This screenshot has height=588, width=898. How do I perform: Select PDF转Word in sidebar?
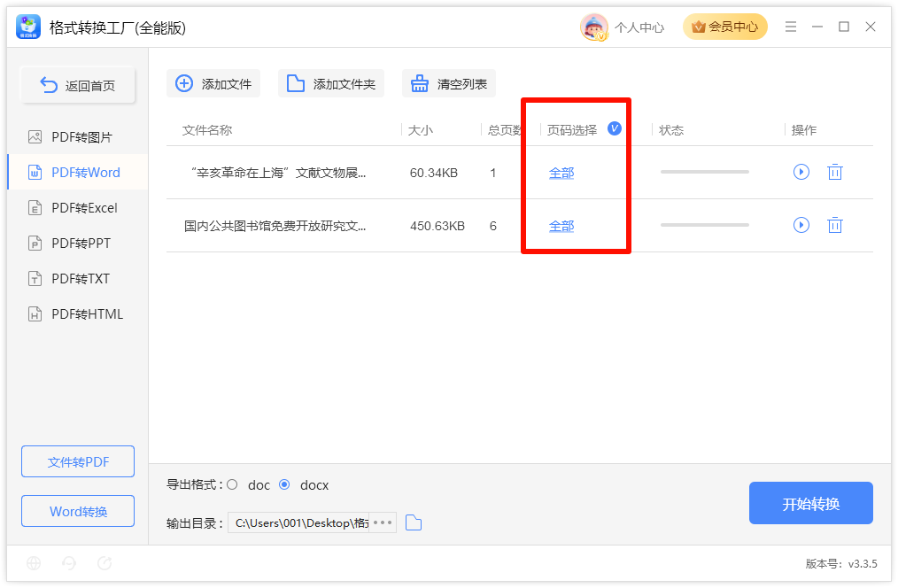pyautogui.click(x=78, y=173)
